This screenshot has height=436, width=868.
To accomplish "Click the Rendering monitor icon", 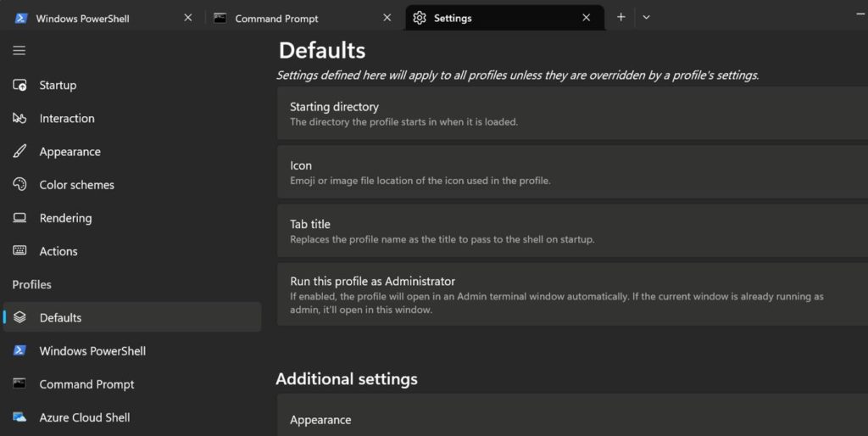I will (x=19, y=218).
